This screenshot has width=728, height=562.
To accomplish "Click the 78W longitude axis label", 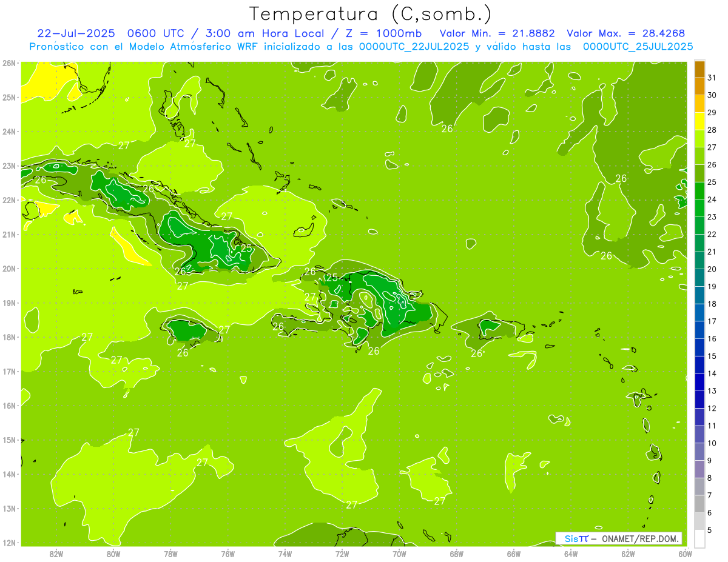I will [x=170, y=554].
